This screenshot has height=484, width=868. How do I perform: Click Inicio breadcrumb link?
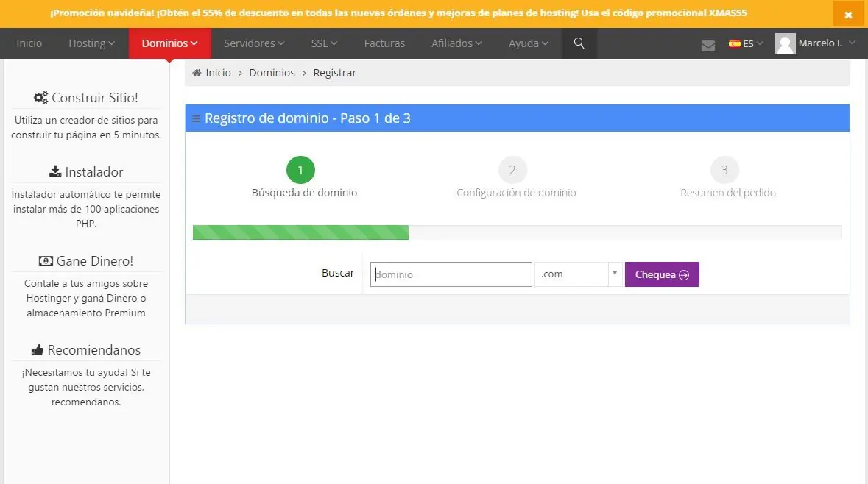tap(218, 73)
